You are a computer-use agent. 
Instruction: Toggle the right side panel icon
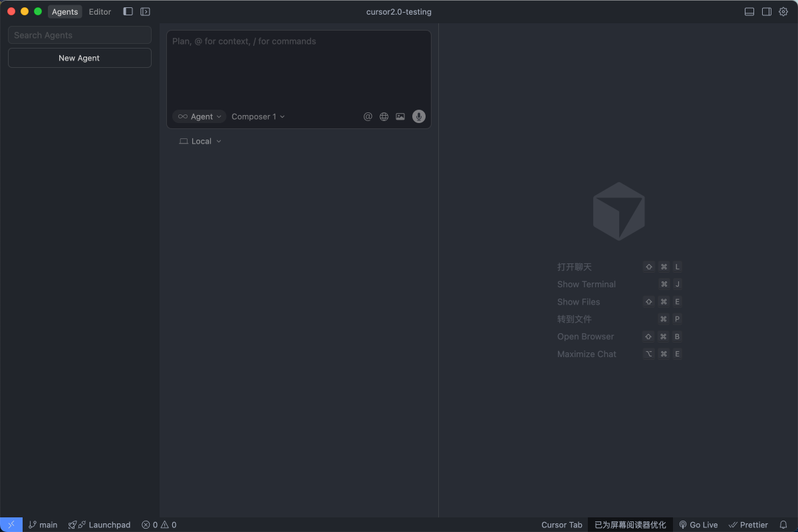[767, 11]
